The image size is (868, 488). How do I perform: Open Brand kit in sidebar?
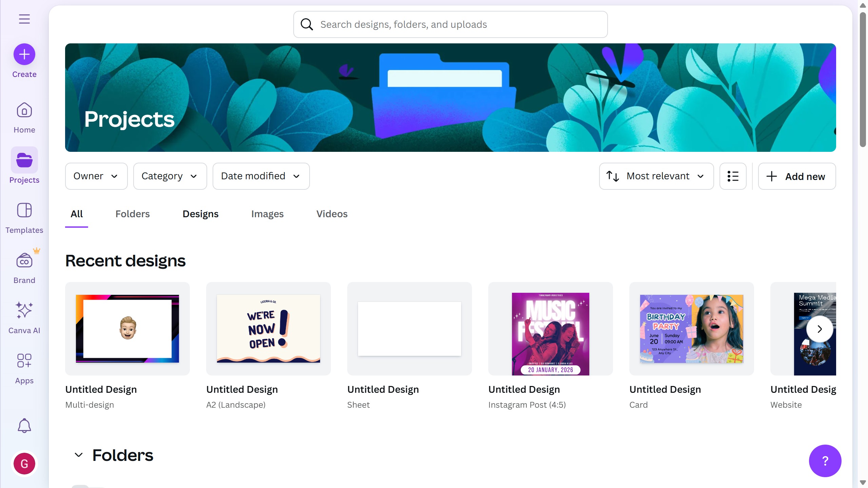(x=24, y=268)
